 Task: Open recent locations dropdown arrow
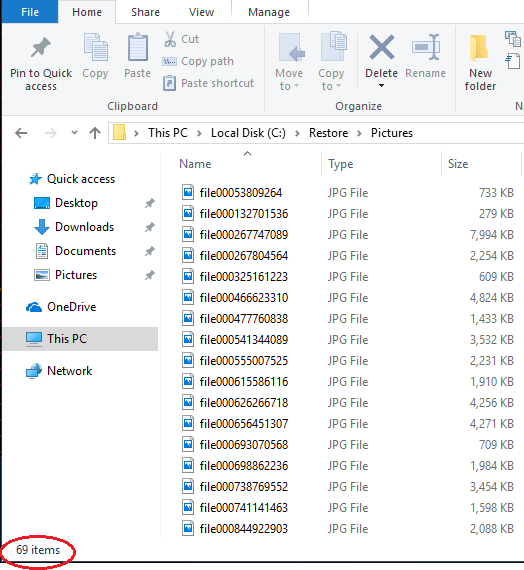(x=74, y=133)
